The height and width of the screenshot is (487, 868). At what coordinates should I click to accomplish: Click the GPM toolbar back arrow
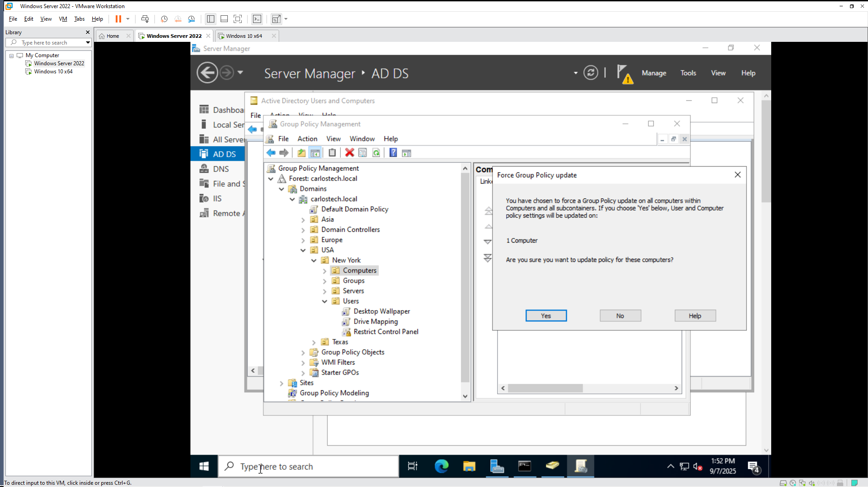271,153
